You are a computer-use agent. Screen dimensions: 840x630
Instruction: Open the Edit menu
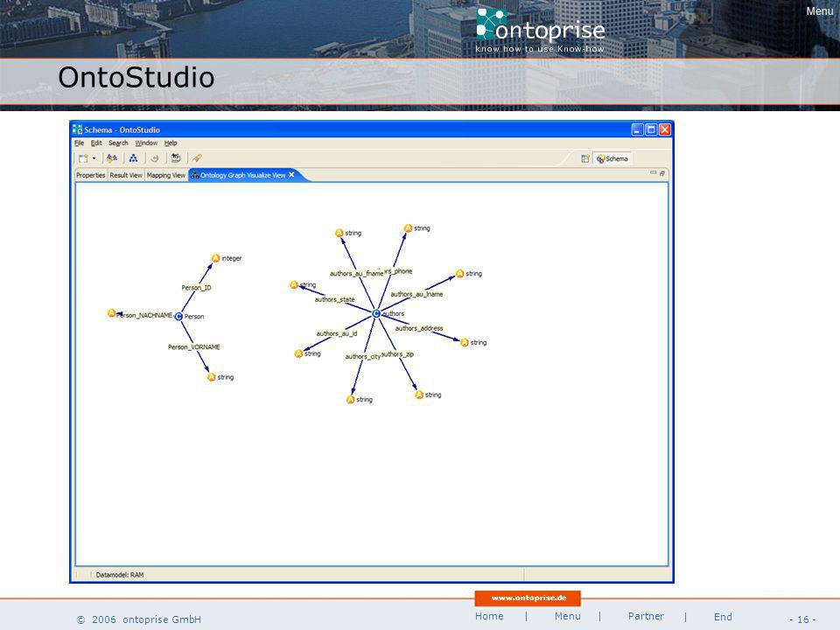(96, 143)
